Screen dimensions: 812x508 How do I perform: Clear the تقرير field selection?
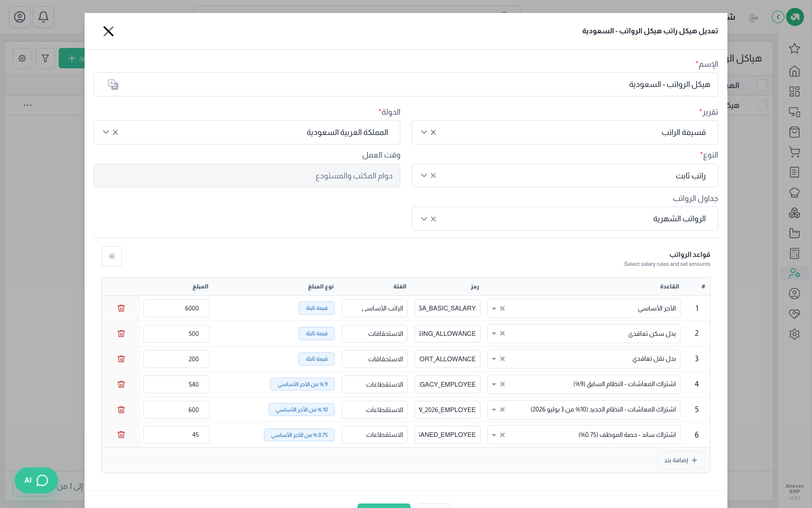pyautogui.click(x=434, y=132)
